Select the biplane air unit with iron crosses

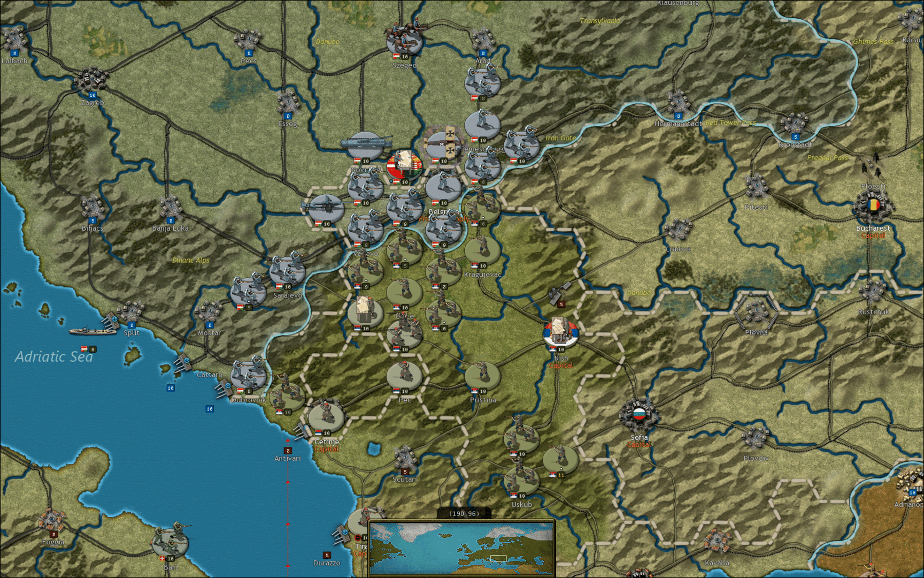pos(443,143)
